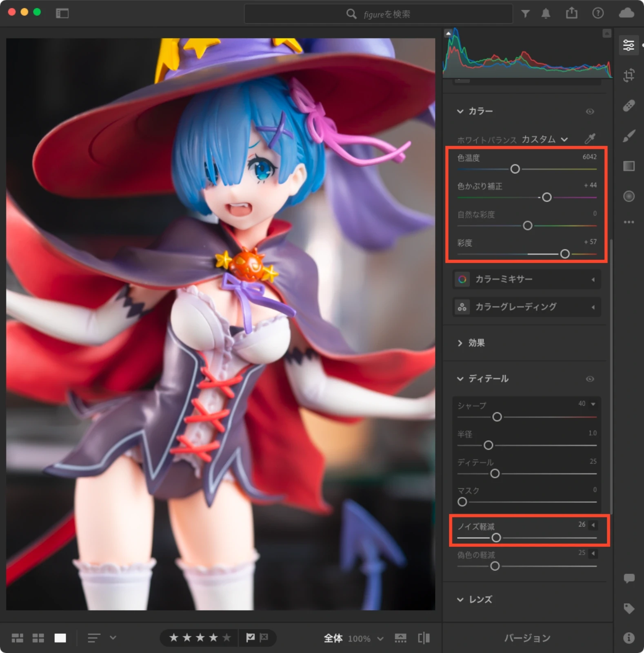The image size is (644, 653).
Task: Click the 色温度 slider handle
Action: pyautogui.click(x=515, y=169)
